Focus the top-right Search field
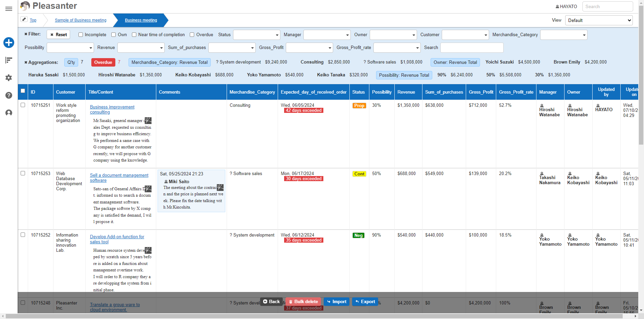This screenshot has height=319, width=644. (x=607, y=6)
